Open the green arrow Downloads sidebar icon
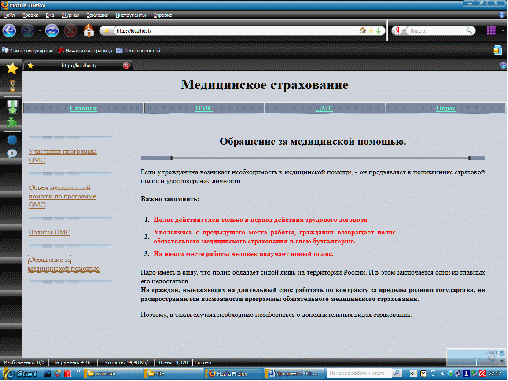Viewport: 508px width, 381px height. (x=12, y=107)
